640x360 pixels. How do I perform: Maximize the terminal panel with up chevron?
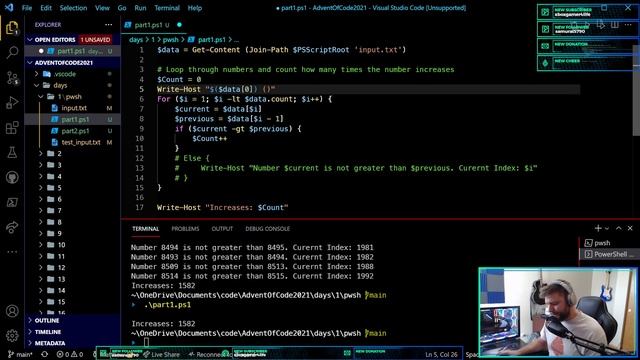(619, 228)
